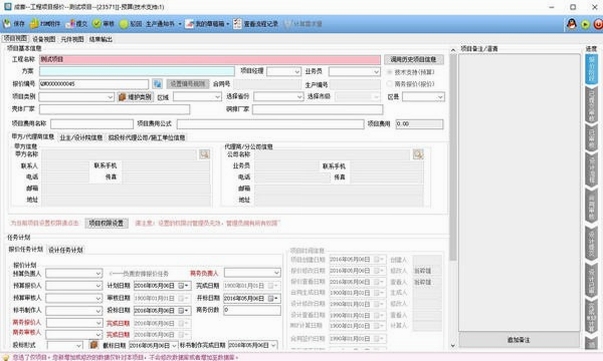This screenshot has height=361, width=603.
Task: Open 甲方/代理商信息 tab
Action: click(x=33, y=137)
